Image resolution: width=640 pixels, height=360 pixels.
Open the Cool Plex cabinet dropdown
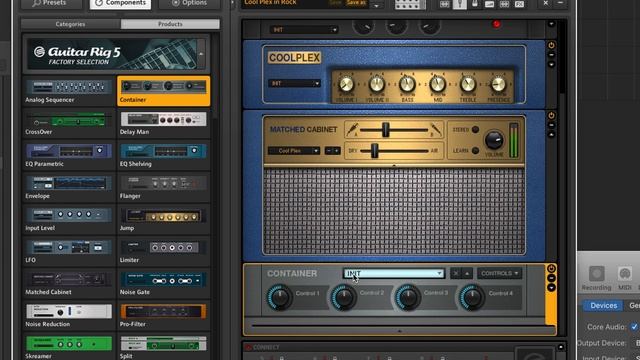click(293, 151)
